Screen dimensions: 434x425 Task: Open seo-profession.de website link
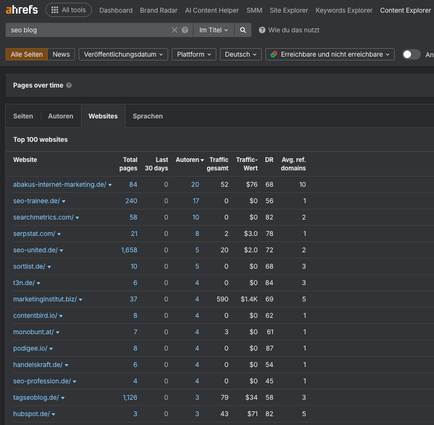point(42,381)
